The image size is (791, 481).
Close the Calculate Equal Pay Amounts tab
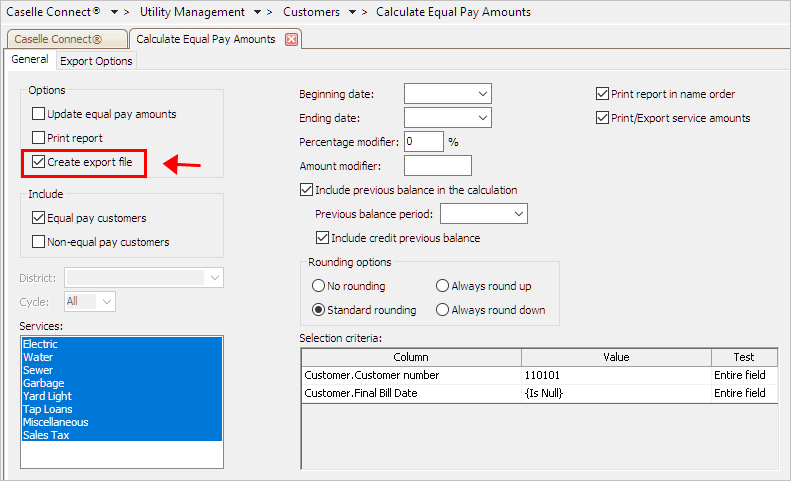click(x=291, y=39)
